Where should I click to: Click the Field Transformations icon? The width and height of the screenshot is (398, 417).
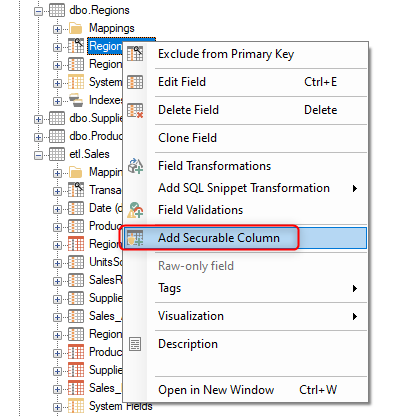pyautogui.click(x=135, y=166)
